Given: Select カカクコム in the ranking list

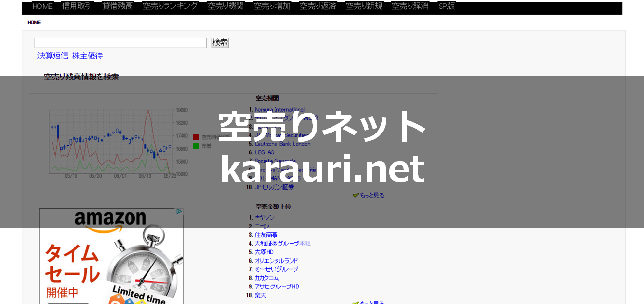Looking at the screenshot, I should point(267,278).
